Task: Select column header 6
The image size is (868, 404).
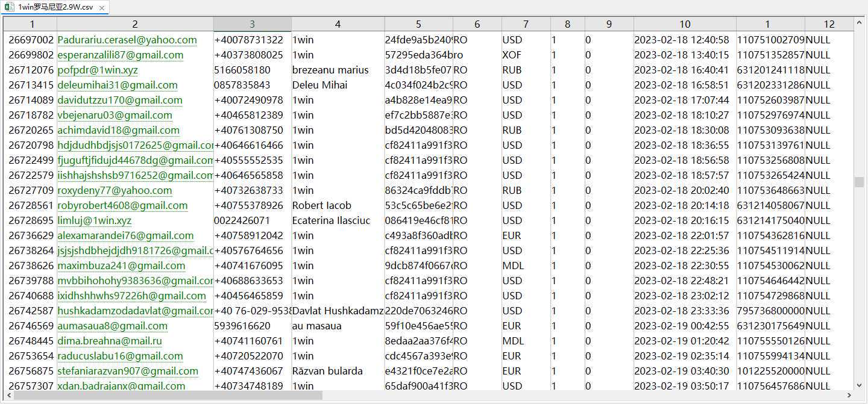Action: [x=477, y=24]
